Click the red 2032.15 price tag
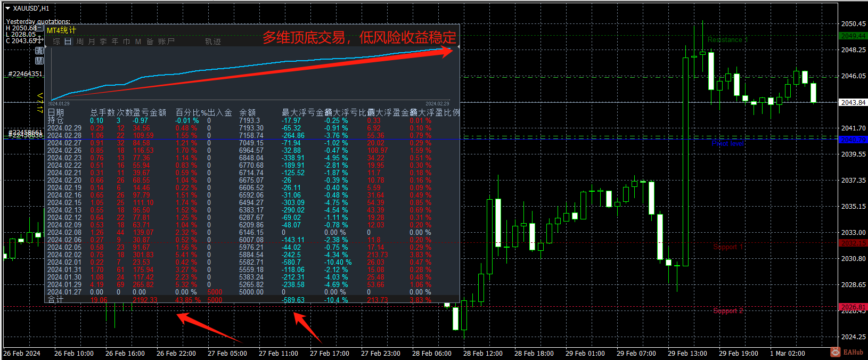Image resolution: width=868 pixels, height=360 pixels. [853, 243]
